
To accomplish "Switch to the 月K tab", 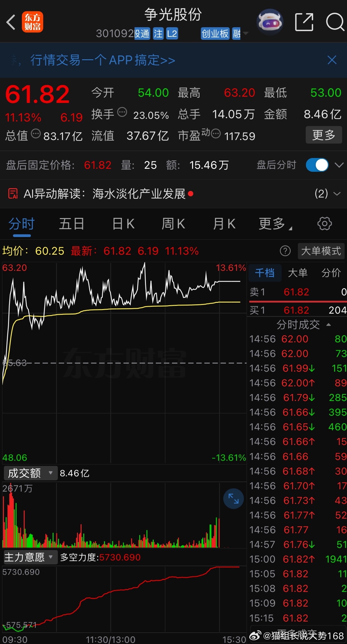I will [224, 224].
